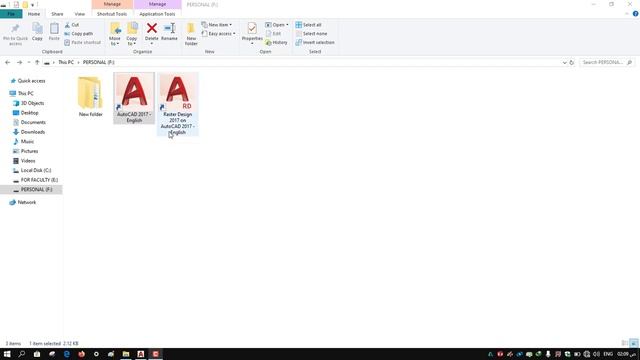
Task: Open File Explorer taskbar icon
Action: point(126,354)
